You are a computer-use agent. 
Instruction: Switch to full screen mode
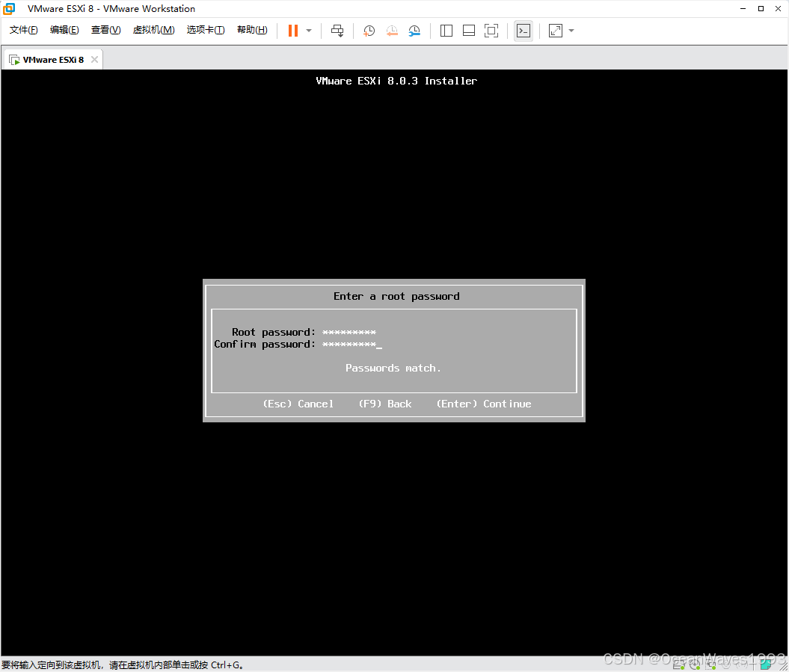click(491, 31)
